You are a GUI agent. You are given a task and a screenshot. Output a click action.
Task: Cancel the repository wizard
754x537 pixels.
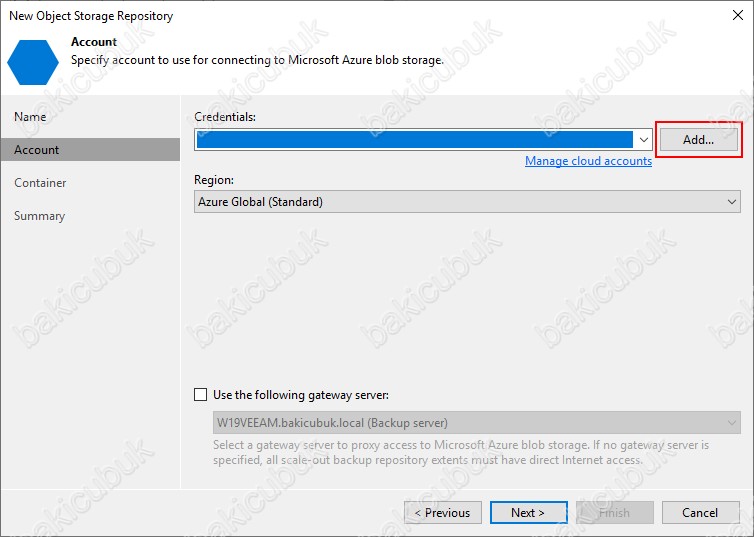click(x=700, y=513)
